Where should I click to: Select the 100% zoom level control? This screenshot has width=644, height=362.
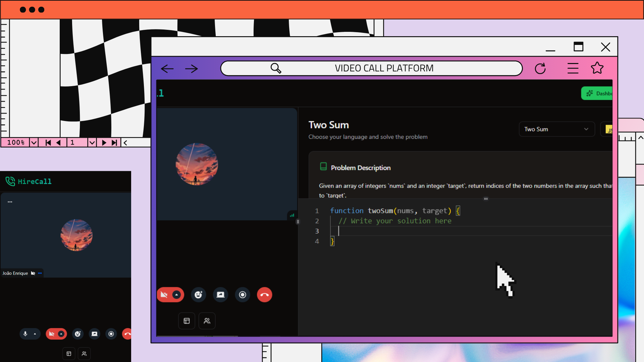(x=16, y=142)
